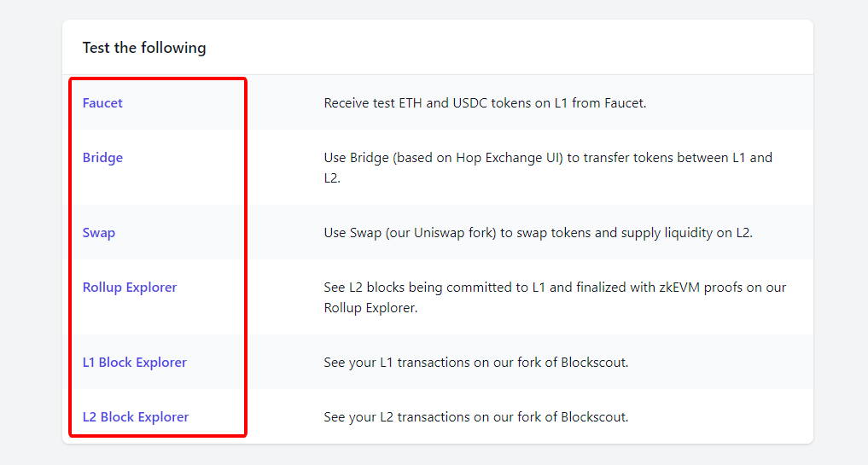This screenshot has height=465, width=868.
Task: Click the L1 transactions Blockscout description
Action: pyautogui.click(x=476, y=363)
